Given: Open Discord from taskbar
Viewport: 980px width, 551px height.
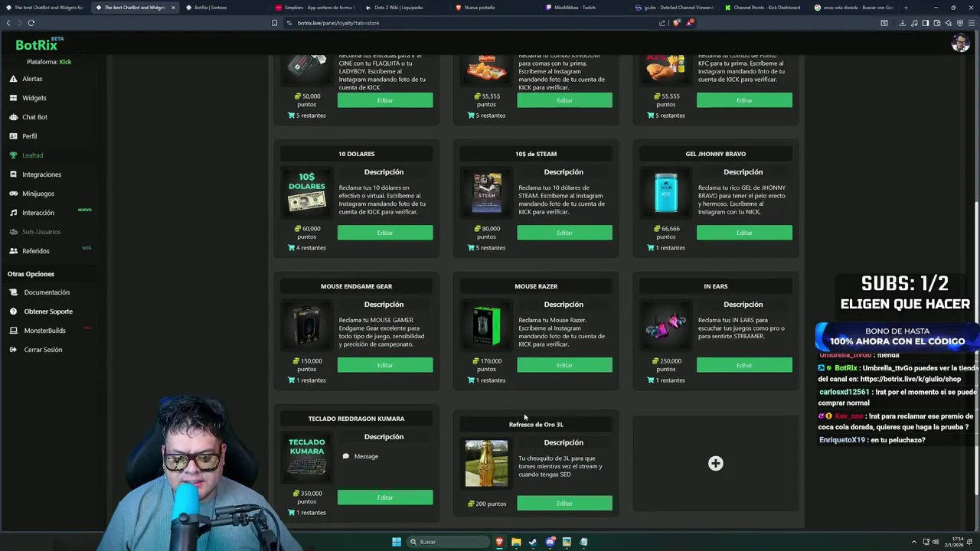Looking at the screenshot, I should (550, 542).
